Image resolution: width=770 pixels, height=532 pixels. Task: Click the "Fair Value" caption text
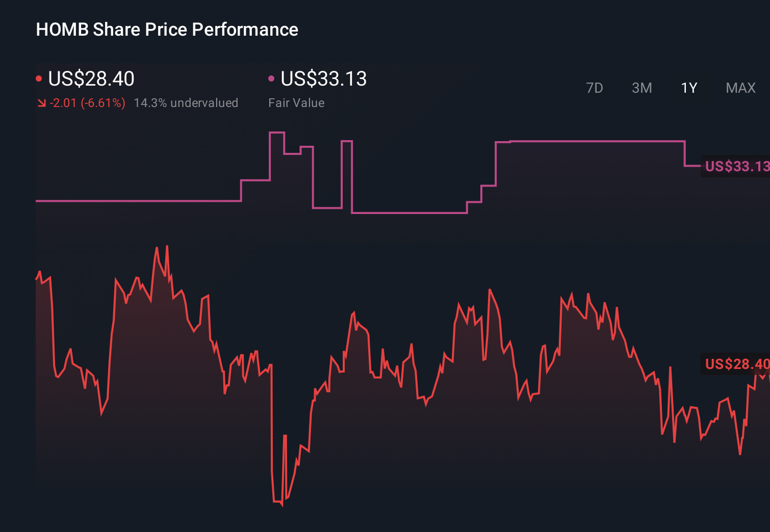coord(296,103)
